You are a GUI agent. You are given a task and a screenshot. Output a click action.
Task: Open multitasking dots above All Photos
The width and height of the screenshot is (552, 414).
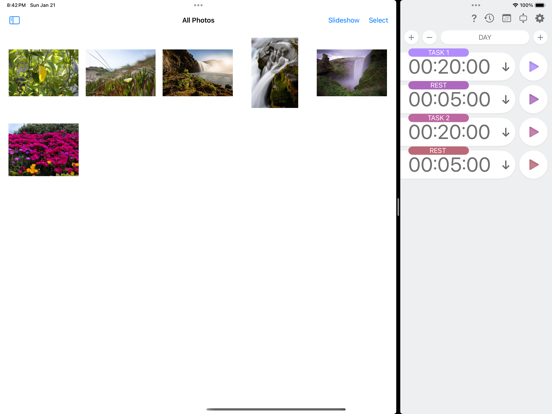(x=198, y=5)
